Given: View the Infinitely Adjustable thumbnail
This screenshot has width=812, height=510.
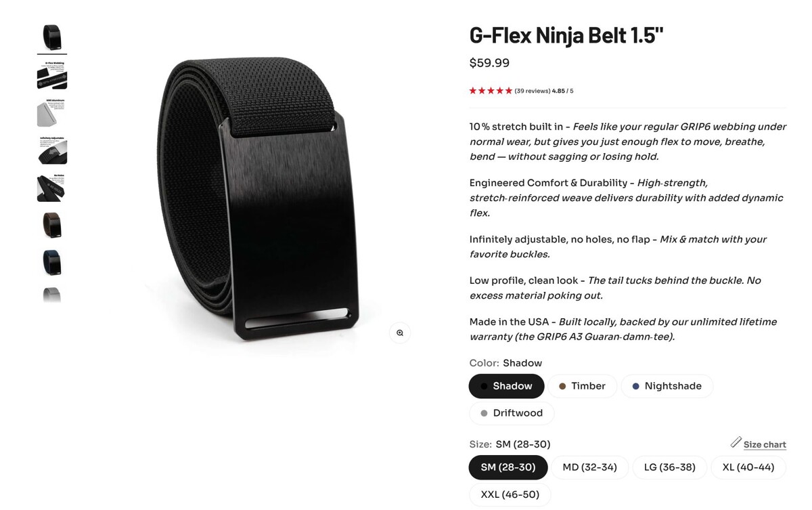Looking at the screenshot, I should tap(52, 150).
